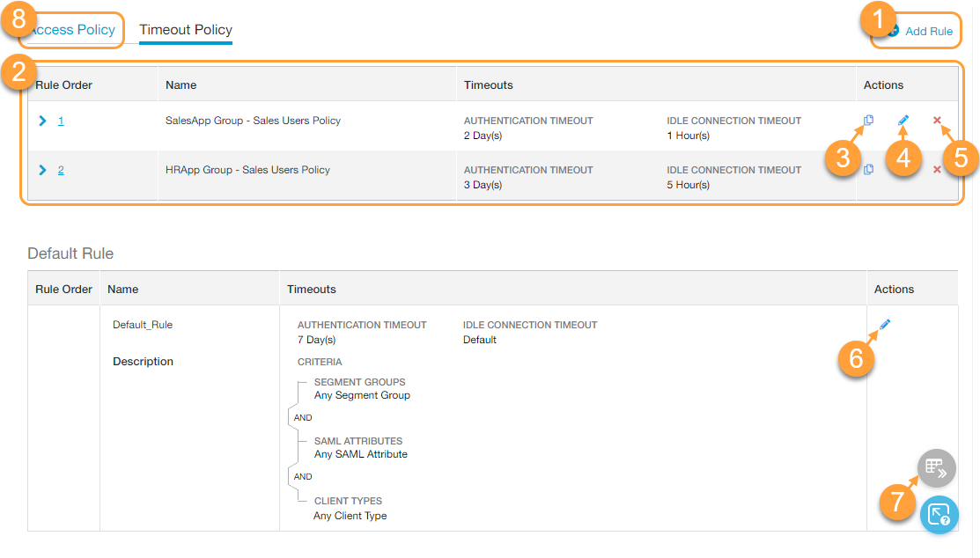Click the Default_Rule name text
This screenshot has height=558, width=980.
coord(143,325)
